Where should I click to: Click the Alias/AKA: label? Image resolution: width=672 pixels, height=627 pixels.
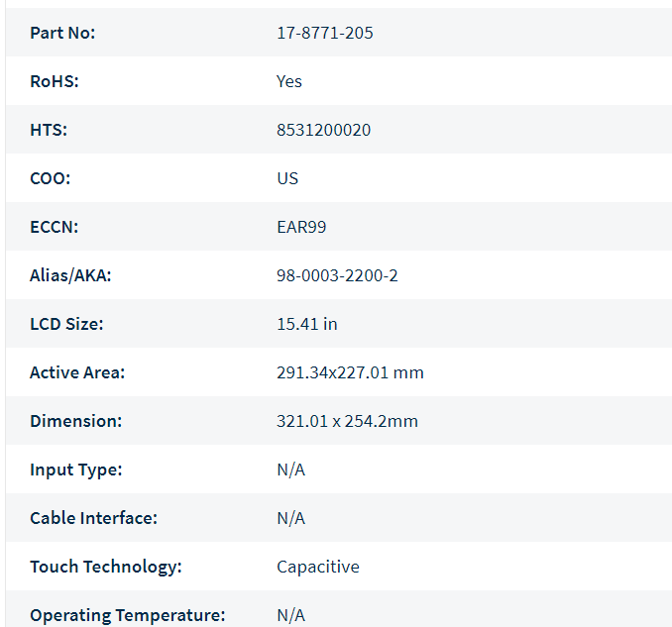(x=70, y=275)
